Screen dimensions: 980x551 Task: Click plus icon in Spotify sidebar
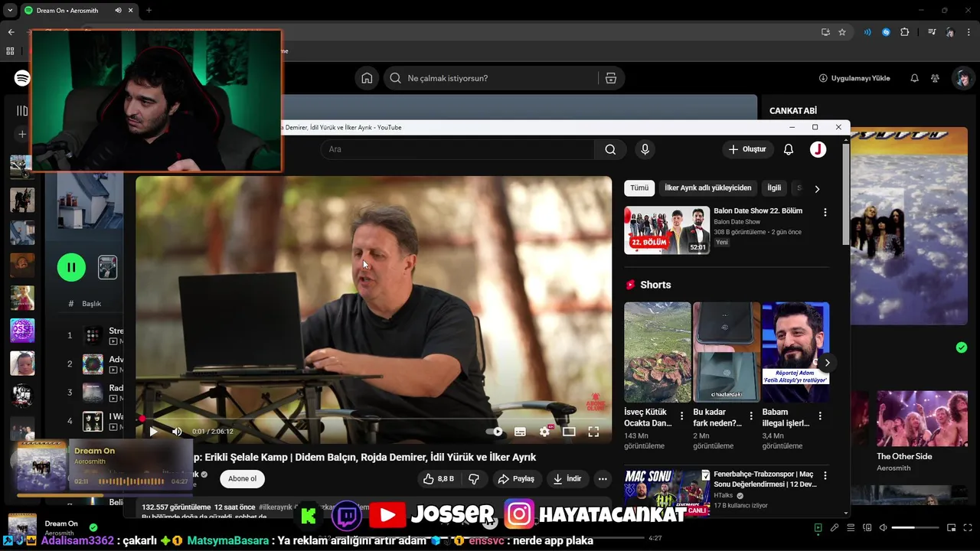click(x=21, y=135)
